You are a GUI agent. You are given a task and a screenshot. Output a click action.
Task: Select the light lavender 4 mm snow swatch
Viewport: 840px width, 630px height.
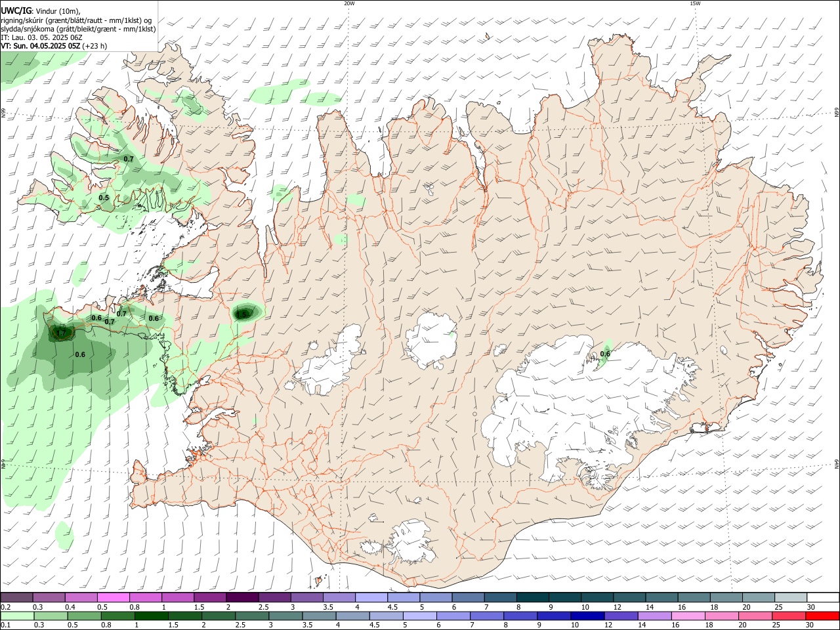(371, 597)
